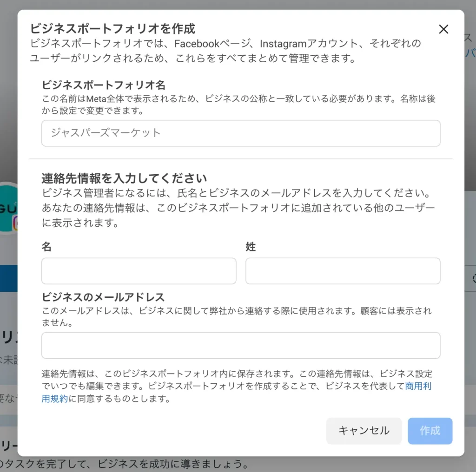476x472 pixels.
Task: Select the business email address input field
Action: click(x=241, y=345)
